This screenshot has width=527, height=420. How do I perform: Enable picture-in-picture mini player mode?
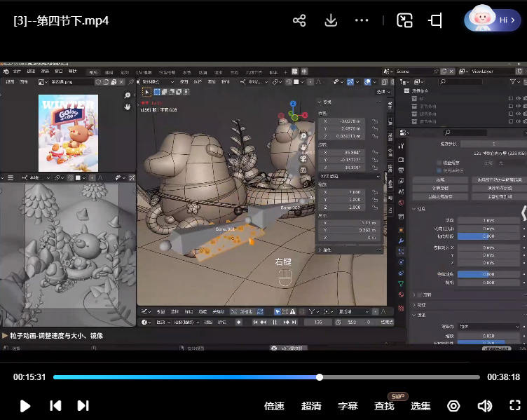[404, 20]
